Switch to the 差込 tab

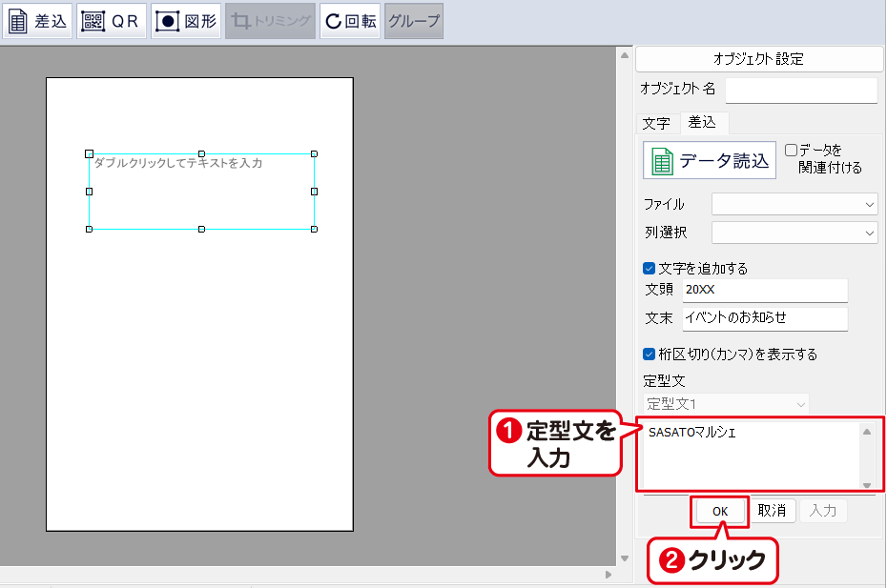tap(704, 123)
